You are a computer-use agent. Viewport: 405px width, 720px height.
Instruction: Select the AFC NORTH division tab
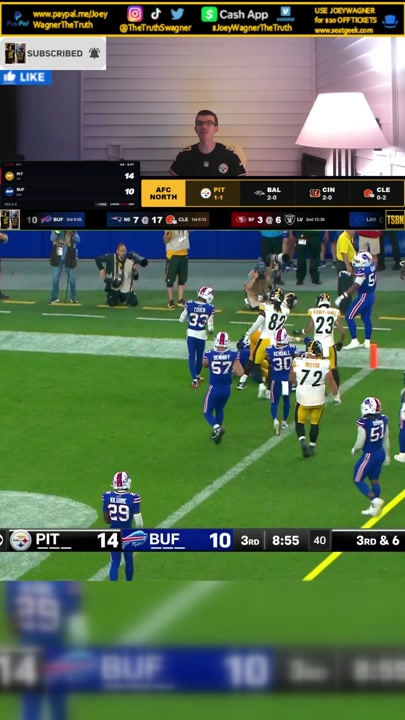coord(163,193)
